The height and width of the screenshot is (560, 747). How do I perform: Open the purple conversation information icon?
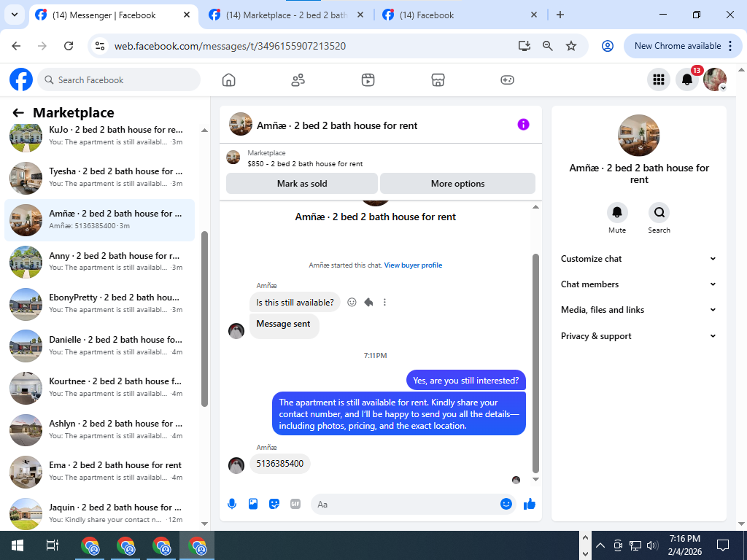[523, 125]
